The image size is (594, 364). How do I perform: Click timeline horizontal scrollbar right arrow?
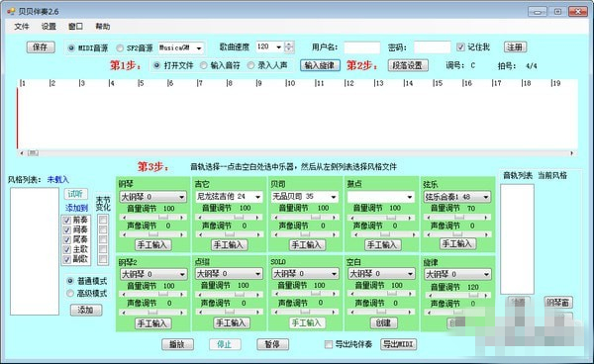(571, 153)
